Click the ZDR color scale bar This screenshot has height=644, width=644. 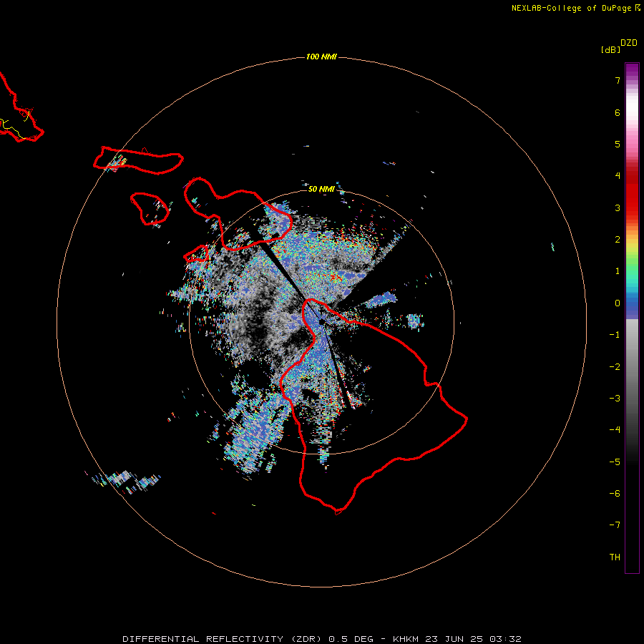coord(632,318)
